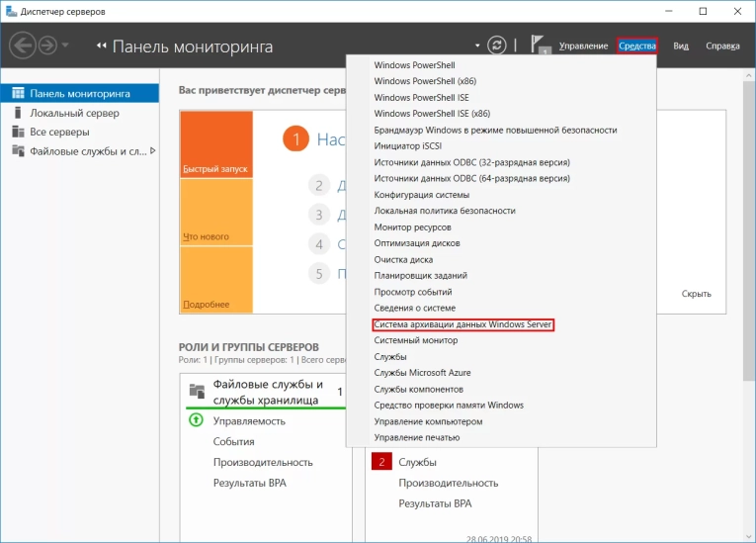Open navigation history dropdown arrow

click(66, 45)
